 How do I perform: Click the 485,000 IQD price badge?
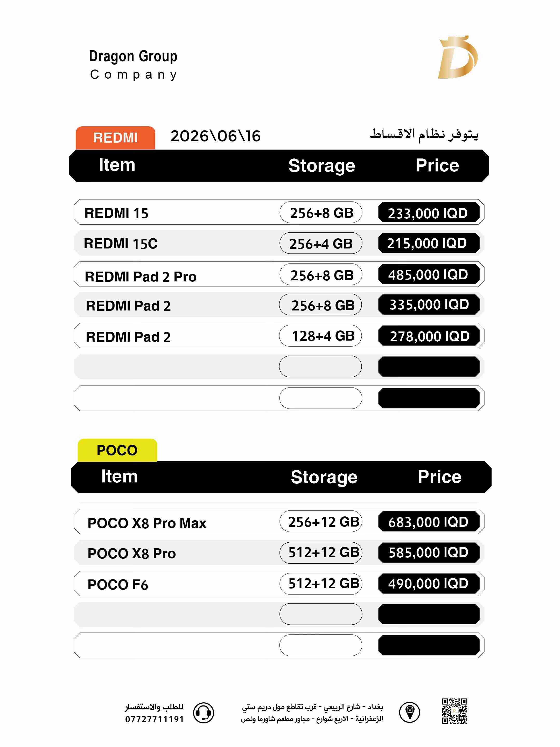coord(429,274)
